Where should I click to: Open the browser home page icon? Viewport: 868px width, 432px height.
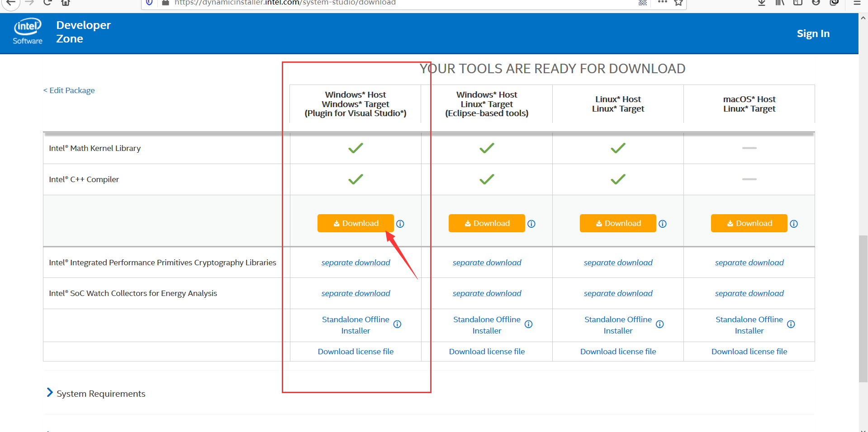(66, 3)
